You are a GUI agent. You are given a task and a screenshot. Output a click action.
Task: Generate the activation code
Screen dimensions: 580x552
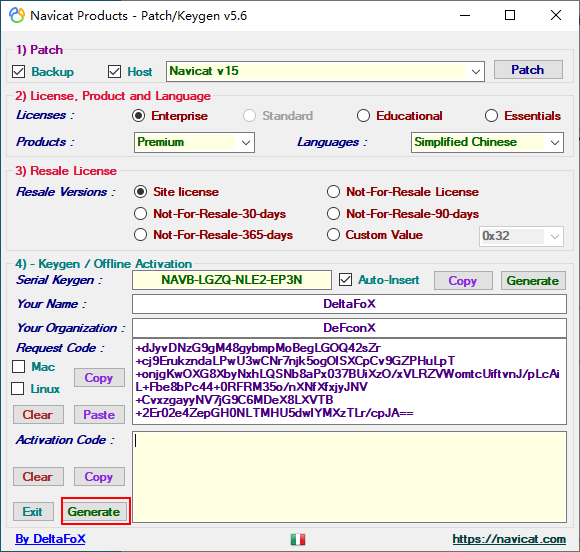(x=94, y=512)
